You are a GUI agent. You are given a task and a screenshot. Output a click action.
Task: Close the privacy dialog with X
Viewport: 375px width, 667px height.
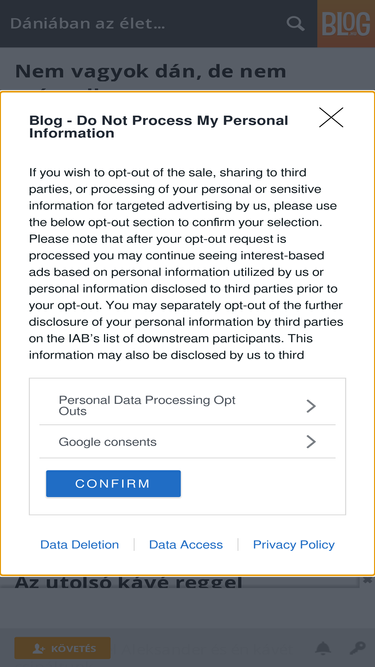331,117
